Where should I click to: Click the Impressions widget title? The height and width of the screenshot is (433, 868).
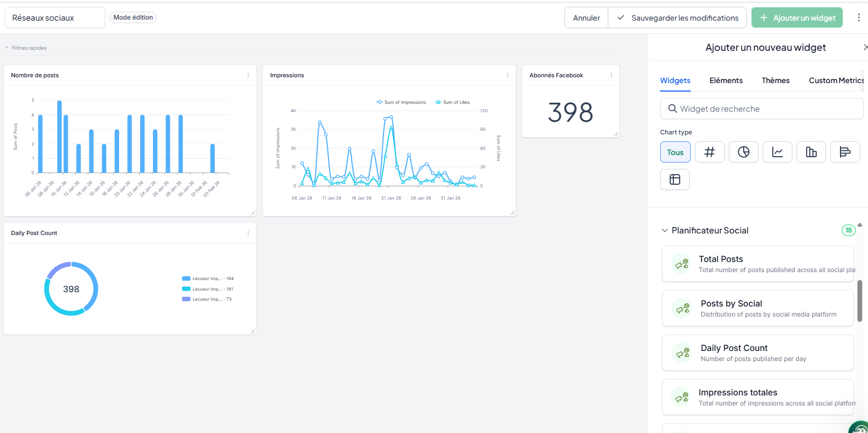[x=287, y=75]
